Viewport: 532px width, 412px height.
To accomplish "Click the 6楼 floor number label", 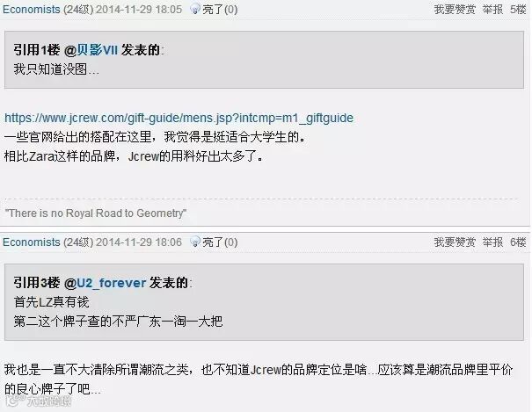I will tap(518, 242).
